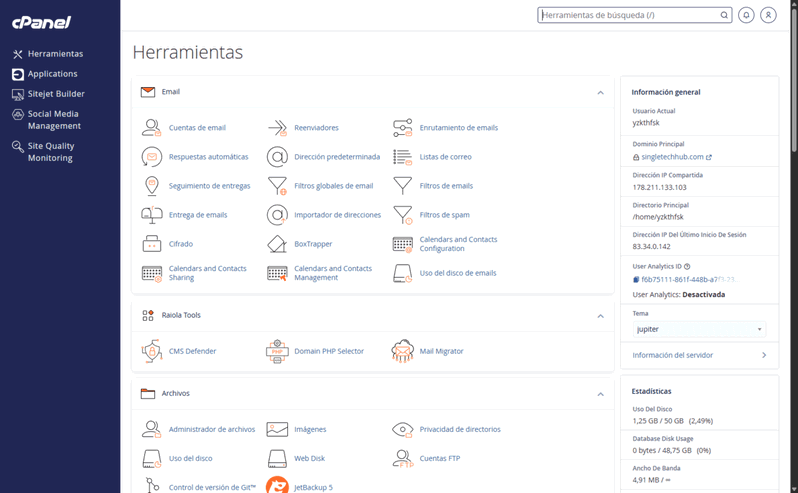The image size is (798, 493).
Task: Click the Web Disk drive icon
Action: click(x=277, y=458)
